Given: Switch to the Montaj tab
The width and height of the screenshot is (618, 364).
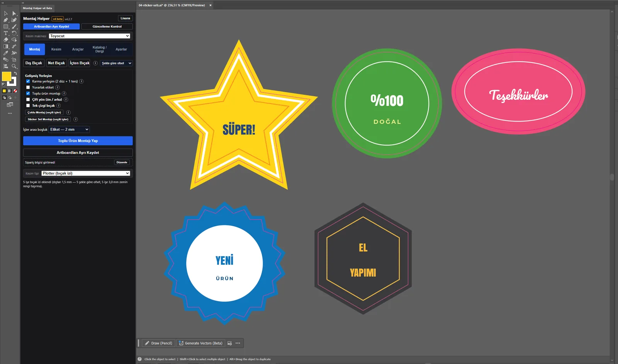Looking at the screenshot, I should [x=34, y=49].
